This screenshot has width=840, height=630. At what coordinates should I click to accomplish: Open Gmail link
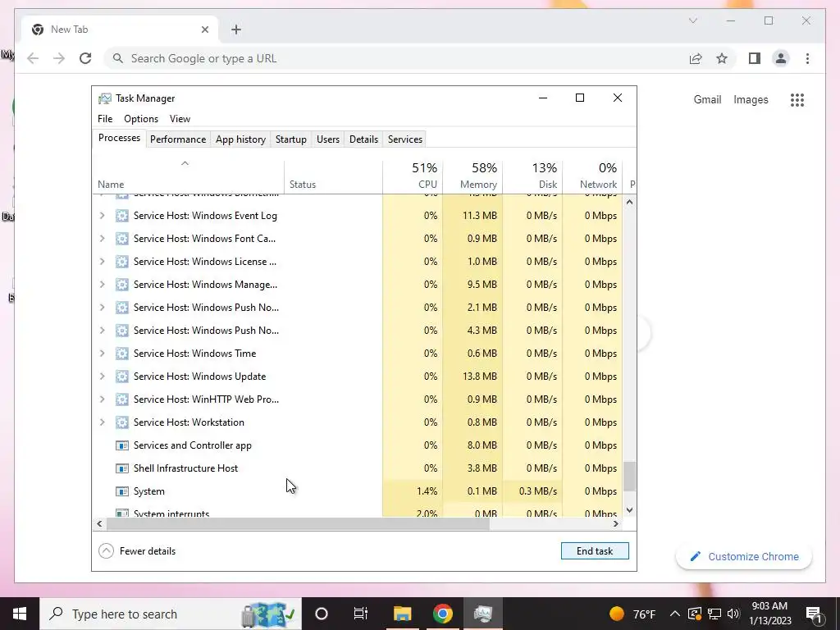point(707,99)
